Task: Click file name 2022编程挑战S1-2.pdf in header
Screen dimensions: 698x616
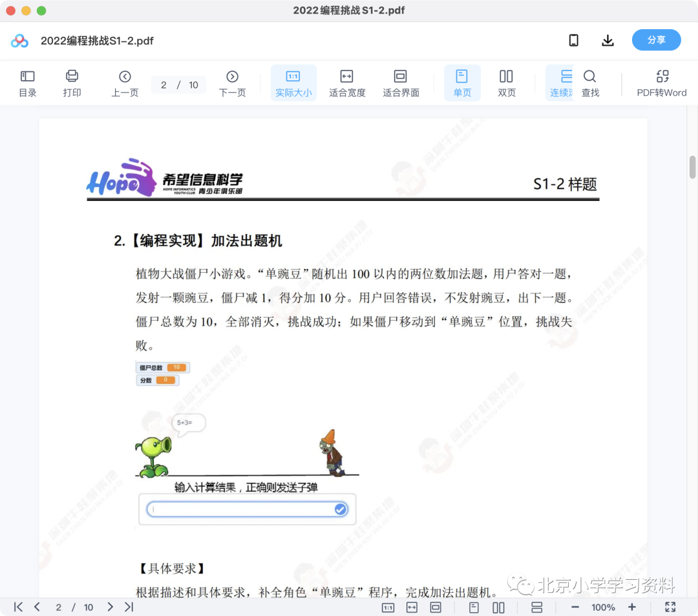Action: [97, 41]
